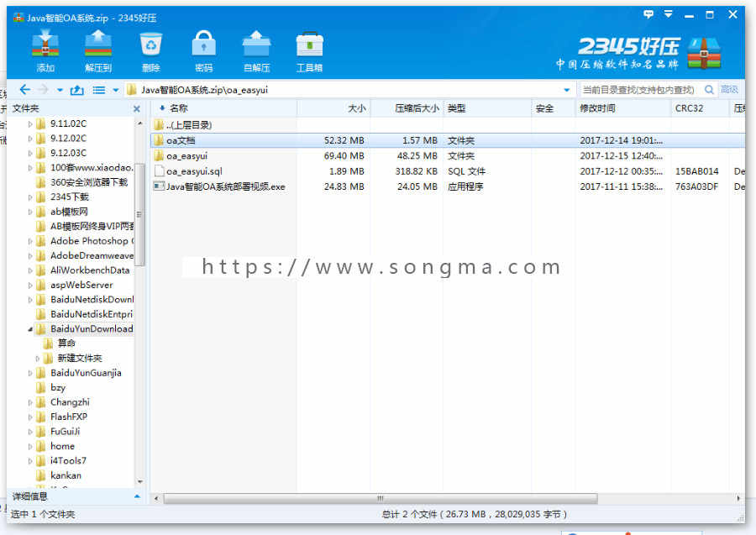Viewport: 756px width, 535px height.
Task: Open the 密码 (Password) lock tool
Action: click(x=203, y=50)
